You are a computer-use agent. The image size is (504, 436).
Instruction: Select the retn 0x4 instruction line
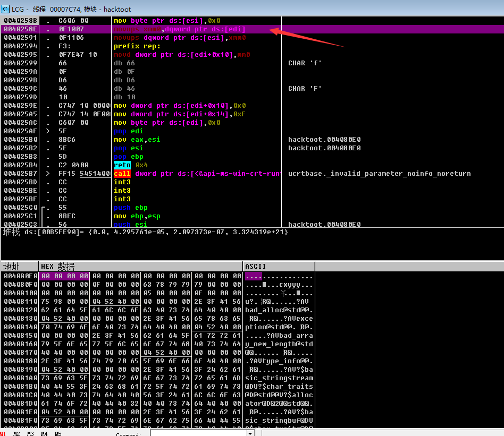131,165
